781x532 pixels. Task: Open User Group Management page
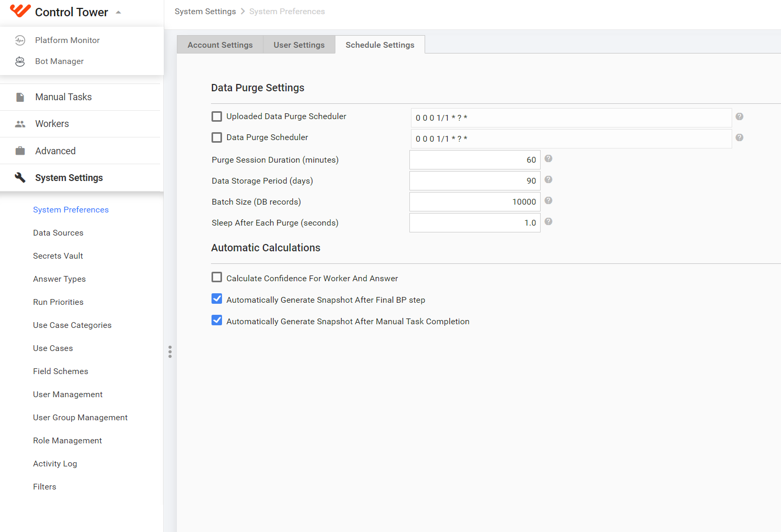pyautogui.click(x=80, y=418)
